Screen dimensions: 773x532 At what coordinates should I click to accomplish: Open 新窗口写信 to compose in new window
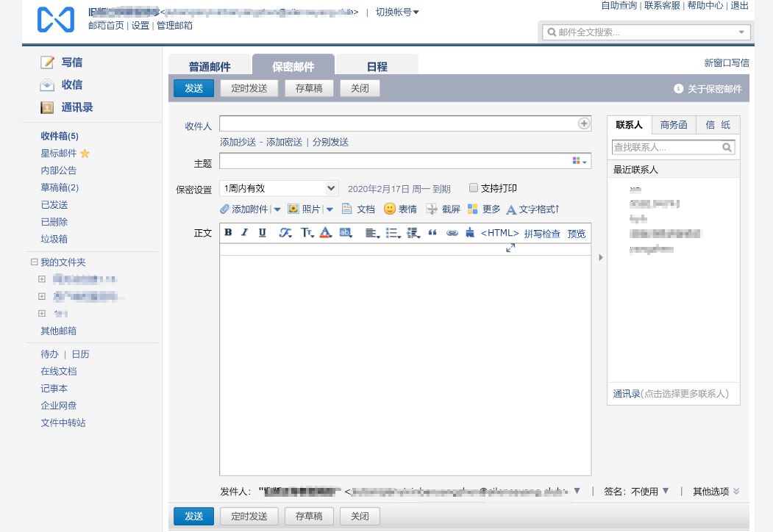click(x=725, y=63)
